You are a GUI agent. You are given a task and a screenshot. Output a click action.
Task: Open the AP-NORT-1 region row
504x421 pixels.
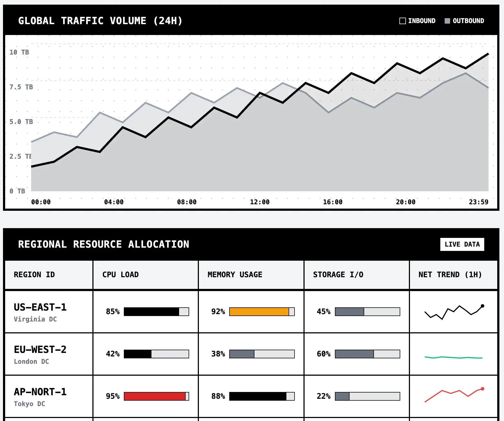pyautogui.click(x=251, y=396)
